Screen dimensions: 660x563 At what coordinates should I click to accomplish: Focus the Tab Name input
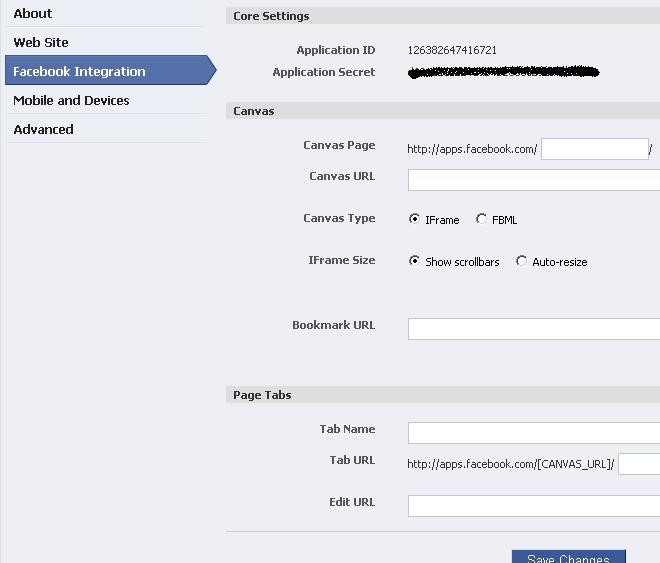tap(534, 433)
